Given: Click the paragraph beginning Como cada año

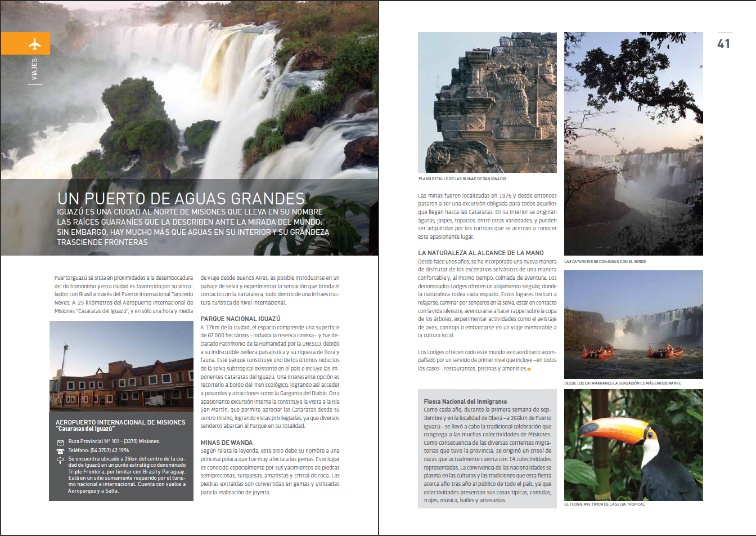Looking at the screenshot, I should click(488, 455).
